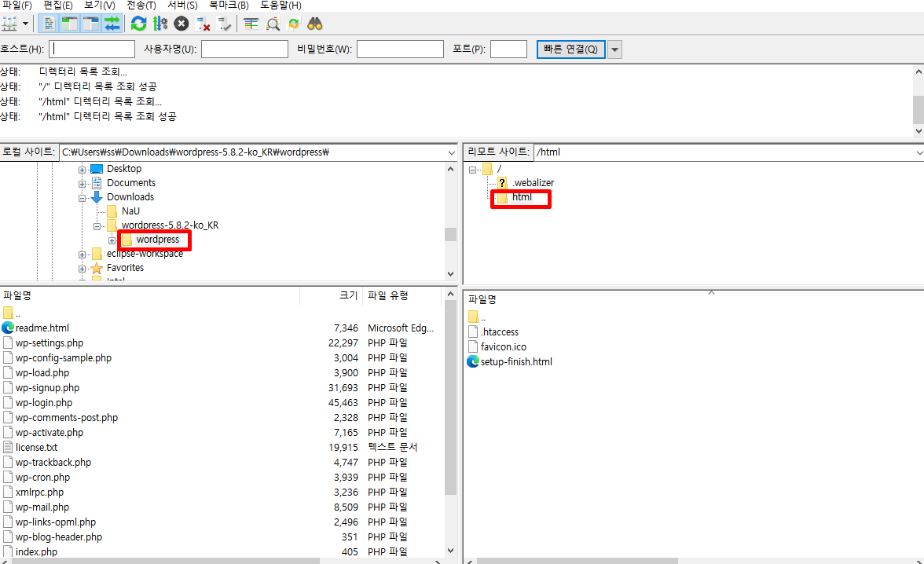Screen dimensions: 924x564
Task: Select index.php in local list
Action: click(36, 551)
